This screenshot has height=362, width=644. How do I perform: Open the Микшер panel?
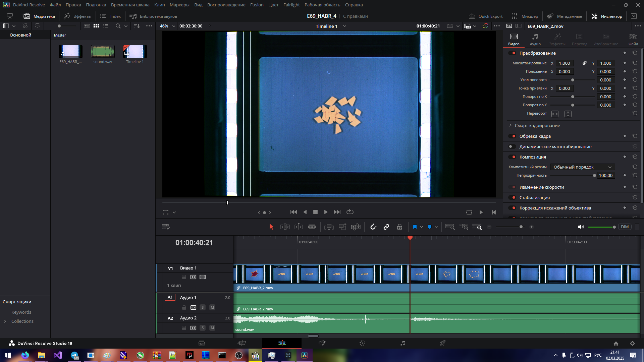point(525,16)
